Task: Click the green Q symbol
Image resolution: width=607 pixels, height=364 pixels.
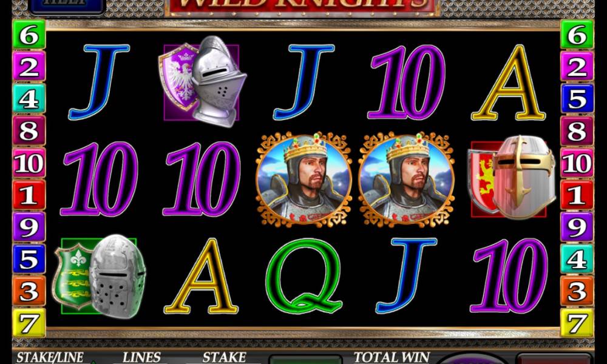Action: [x=304, y=276]
